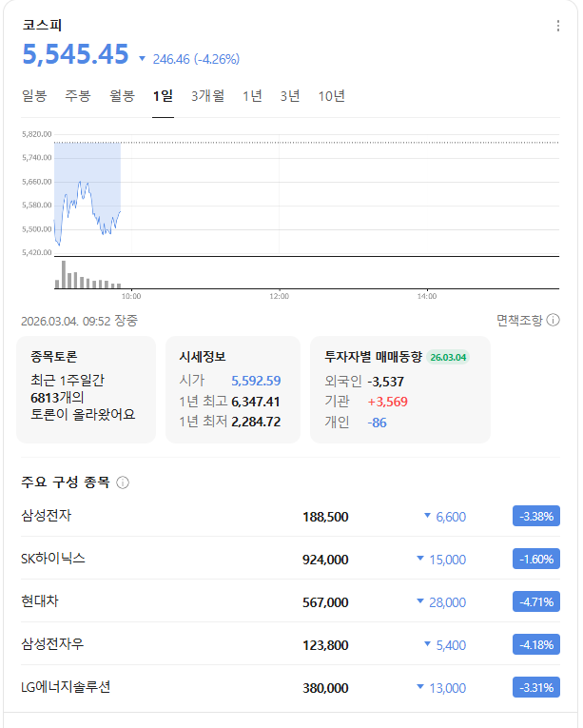583x728 pixels.
Task: Switch to the 주봉 chart tab
Action: (x=78, y=96)
